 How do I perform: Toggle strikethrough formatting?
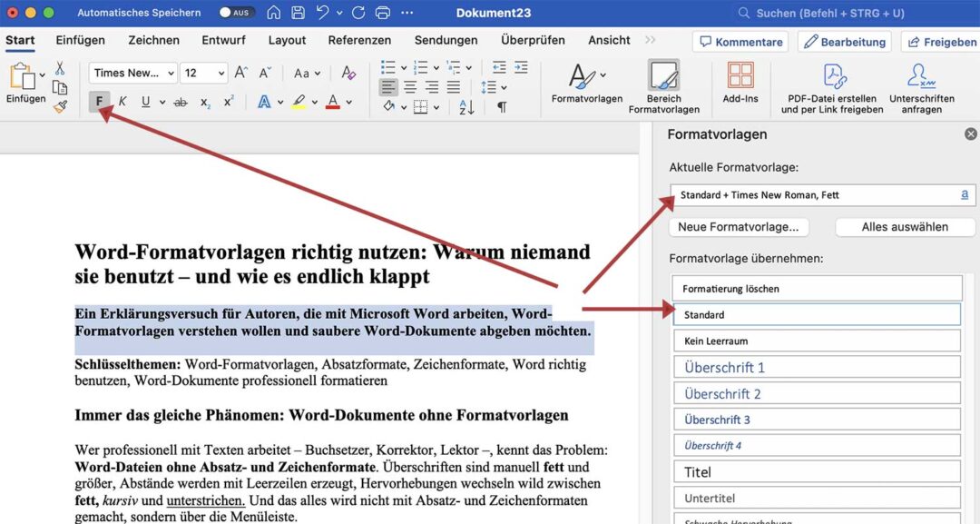coord(180,101)
